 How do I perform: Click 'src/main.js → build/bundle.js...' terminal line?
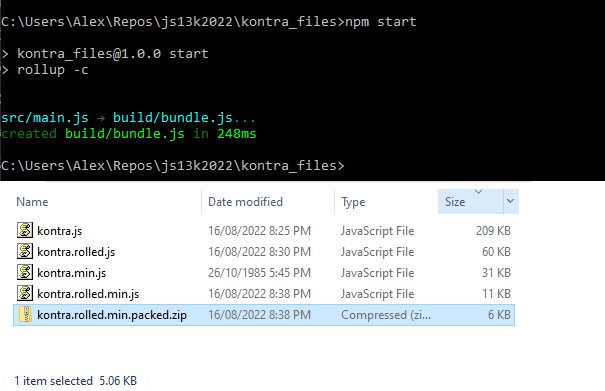(128, 118)
